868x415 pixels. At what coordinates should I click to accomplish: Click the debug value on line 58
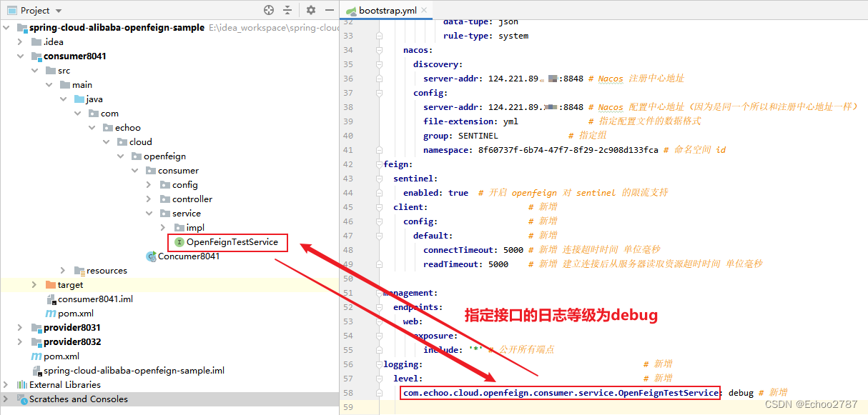pyautogui.click(x=741, y=393)
